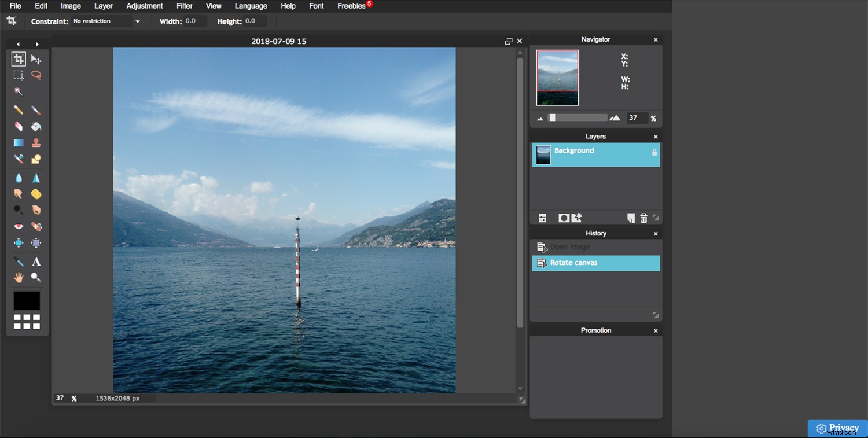
Task: Open the Freebies menu with notification badge
Action: click(x=351, y=6)
